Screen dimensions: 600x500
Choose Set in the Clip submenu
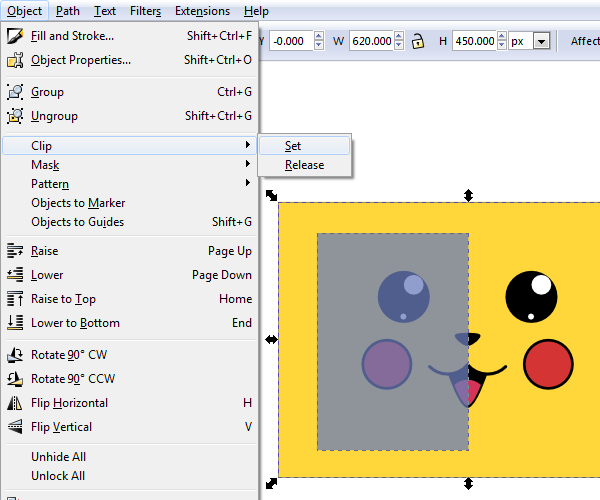(x=305, y=146)
